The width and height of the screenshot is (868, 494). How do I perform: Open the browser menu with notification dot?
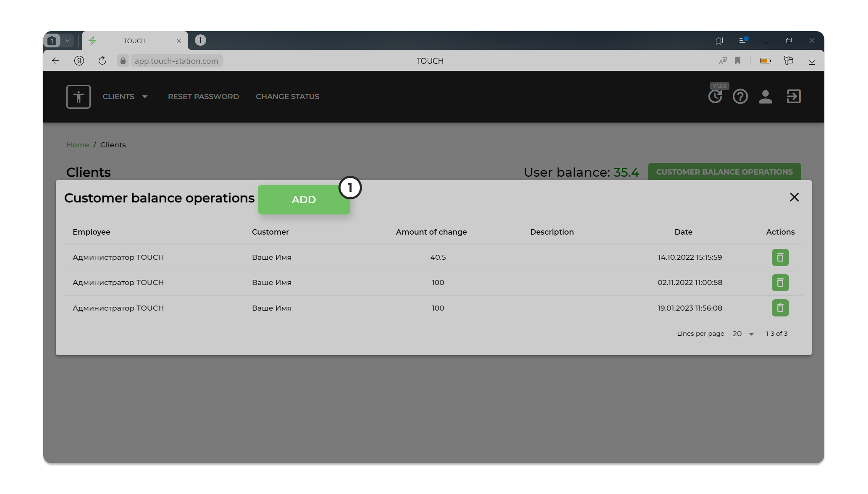(x=743, y=40)
